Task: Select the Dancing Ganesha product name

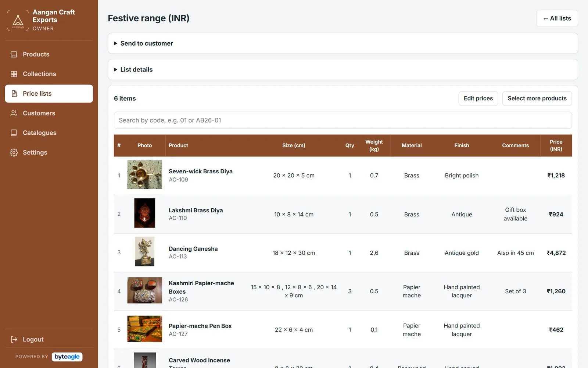Action: pyautogui.click(x=193, y=249)
